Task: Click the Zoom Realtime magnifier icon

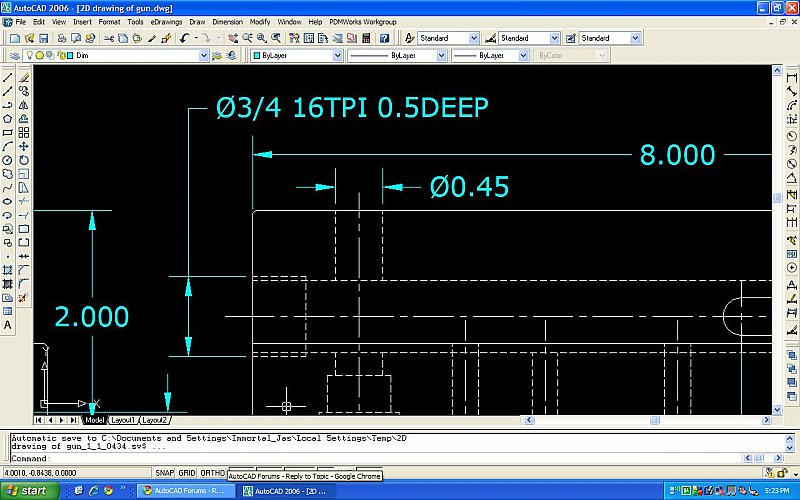Action: click(x=247, y=38)
